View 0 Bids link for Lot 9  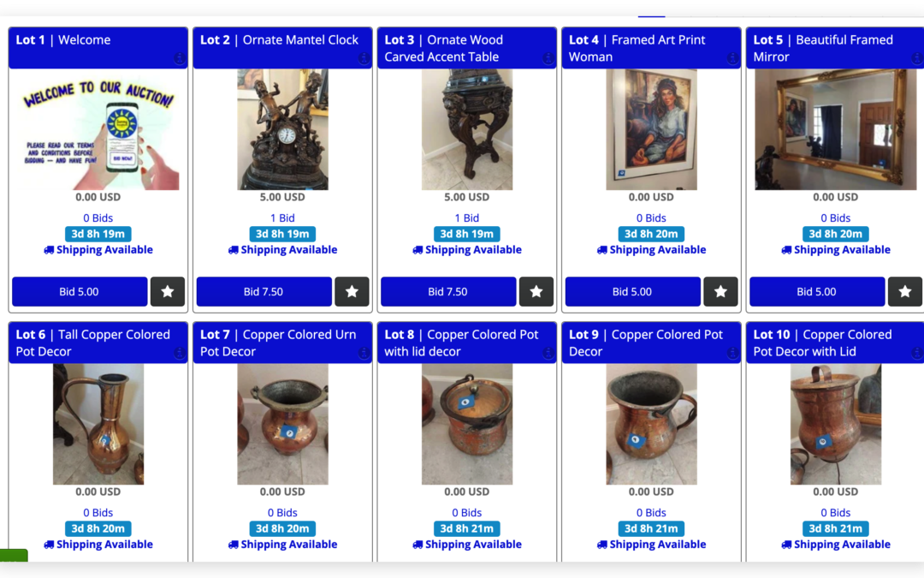pyautogui.click(x=651, y=513)
